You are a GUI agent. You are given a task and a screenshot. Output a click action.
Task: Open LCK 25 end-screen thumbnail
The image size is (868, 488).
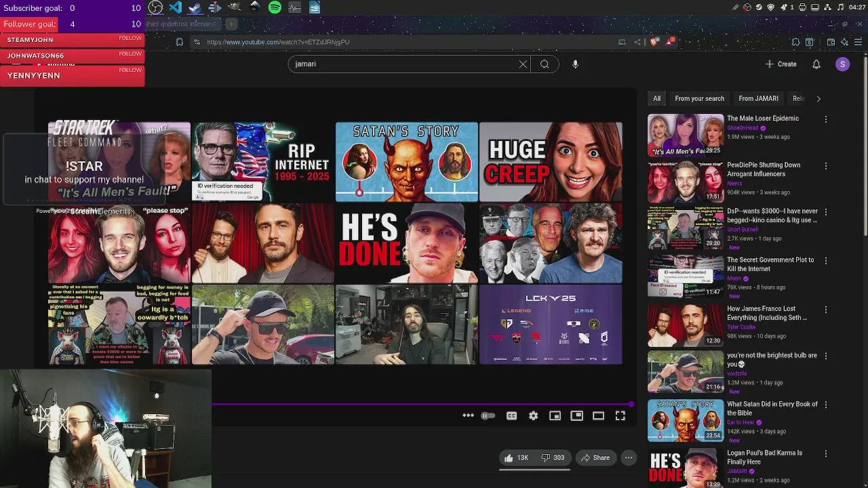click(551, 325)
